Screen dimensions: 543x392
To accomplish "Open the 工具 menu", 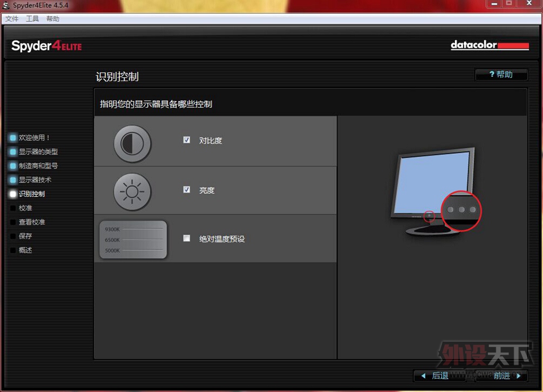I will [32, 19].
